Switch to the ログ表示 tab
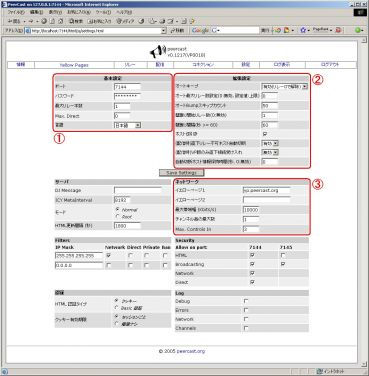369x376 pixels. [x=282, y=65]
